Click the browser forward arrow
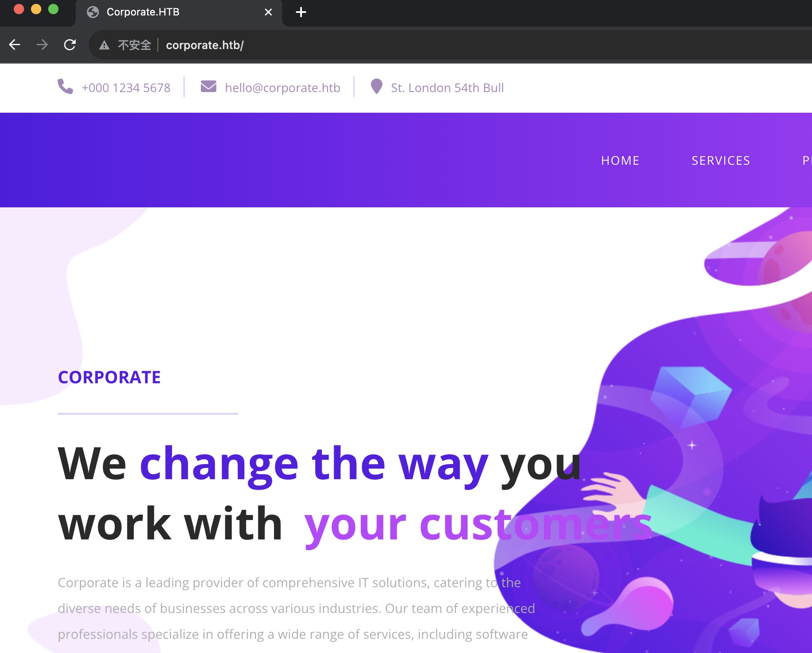Screen dimensions: 812x653 coord(42,45)
